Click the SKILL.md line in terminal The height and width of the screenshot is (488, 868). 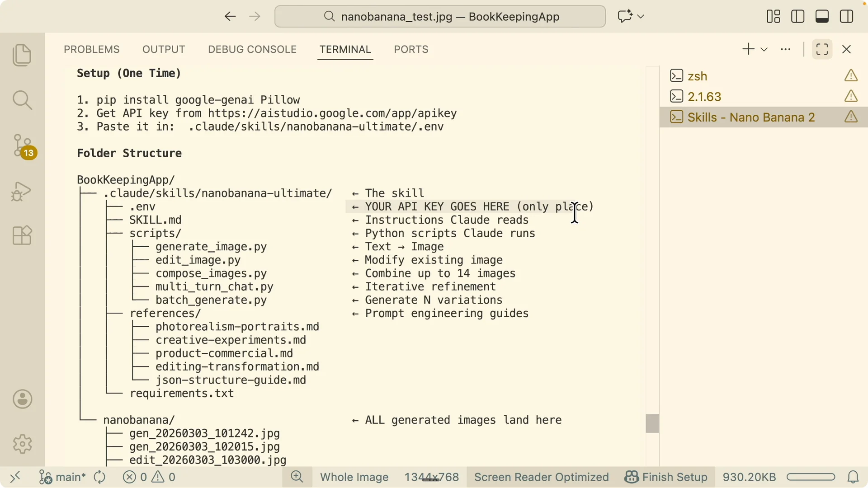[155, 220]
